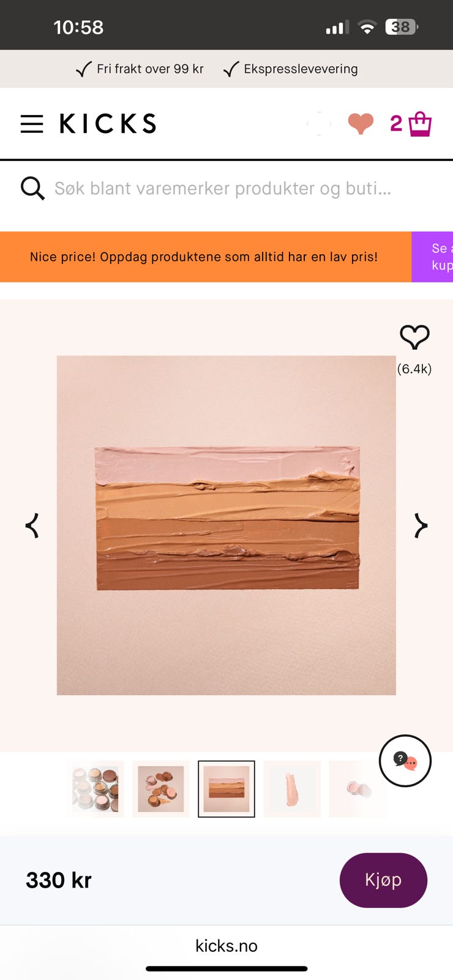Screen dimensions: 453x980
Task: Show previous product image arrow
Action: [x=32, y=526]
